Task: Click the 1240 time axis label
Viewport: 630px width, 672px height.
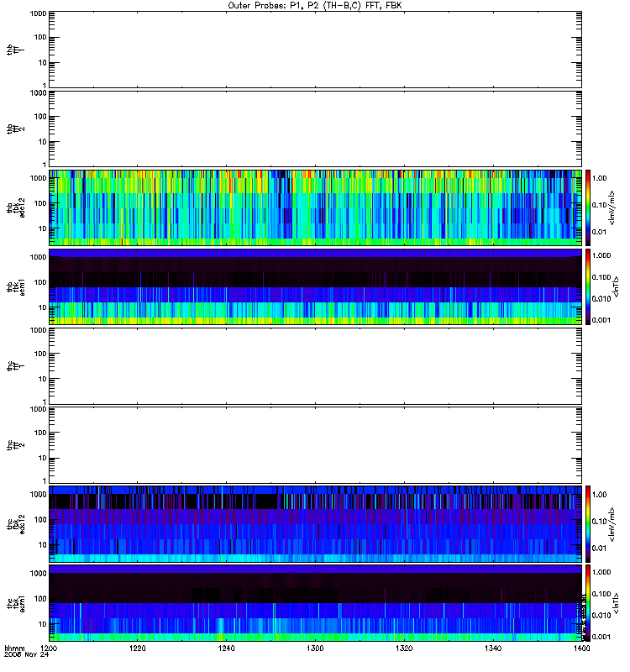Action: 226,648
